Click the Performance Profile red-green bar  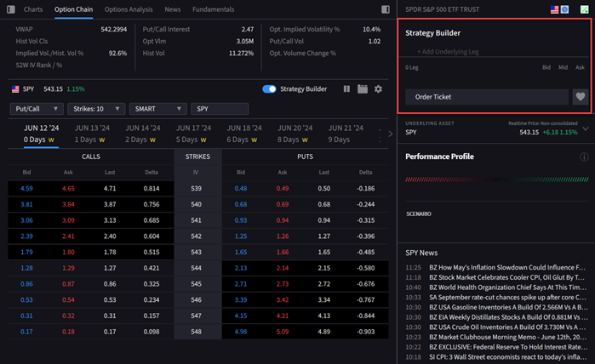click(497, 179)
